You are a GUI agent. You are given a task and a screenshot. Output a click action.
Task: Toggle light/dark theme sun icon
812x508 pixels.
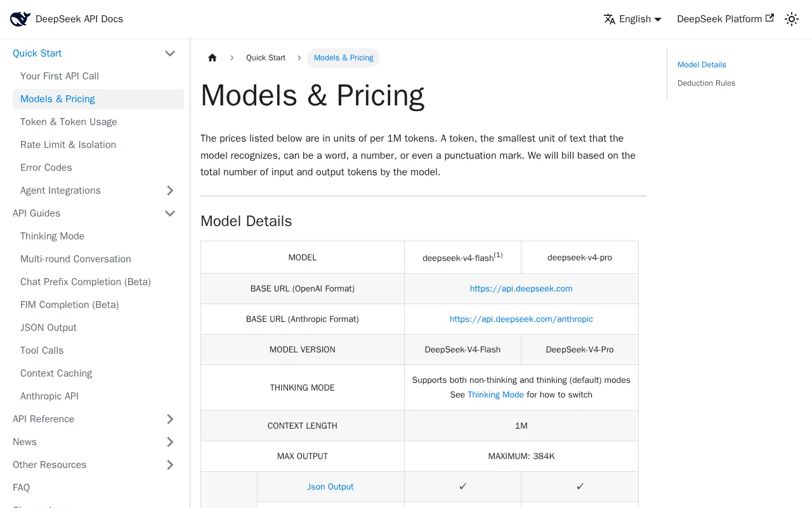[x=792, y=19]
